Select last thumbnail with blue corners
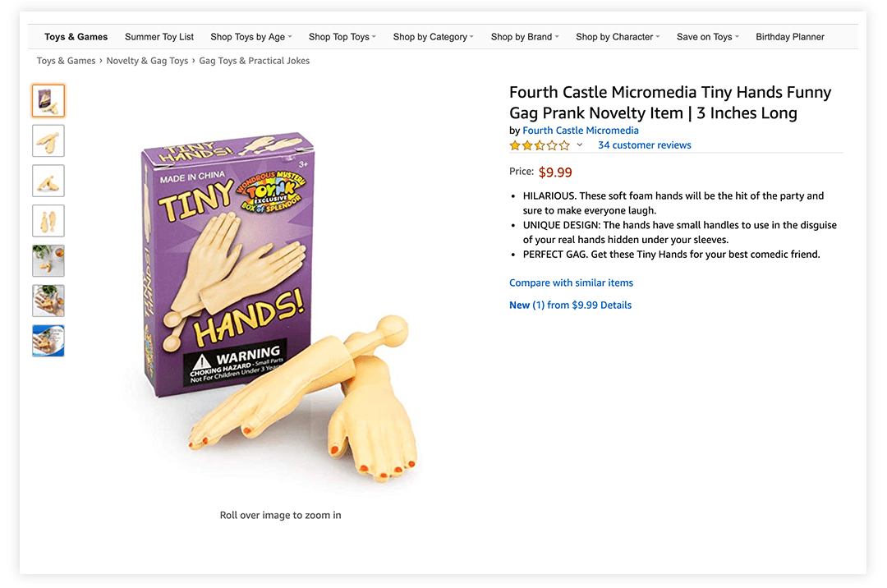The height and width of the screenshot is (588, 887). [48, 341]
